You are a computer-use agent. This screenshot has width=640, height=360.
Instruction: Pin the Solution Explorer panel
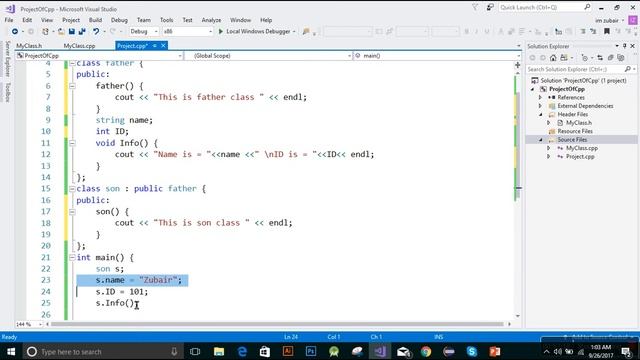(x=624, y=46)
